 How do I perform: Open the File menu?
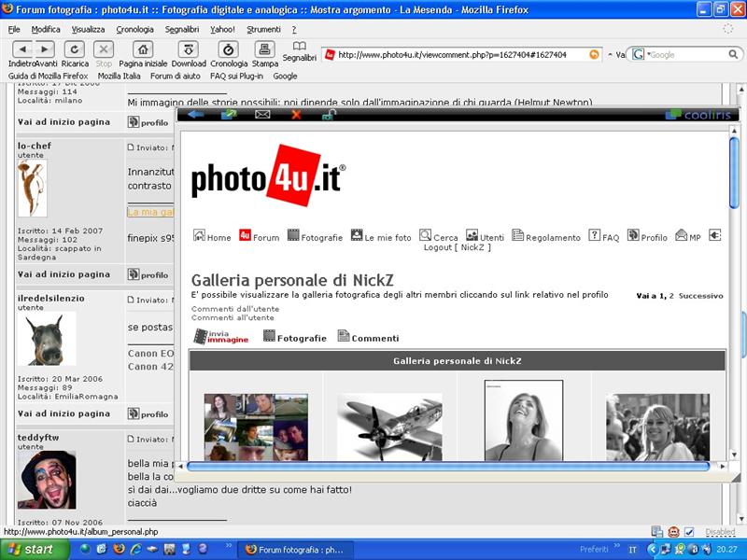[x=14, y=30]
